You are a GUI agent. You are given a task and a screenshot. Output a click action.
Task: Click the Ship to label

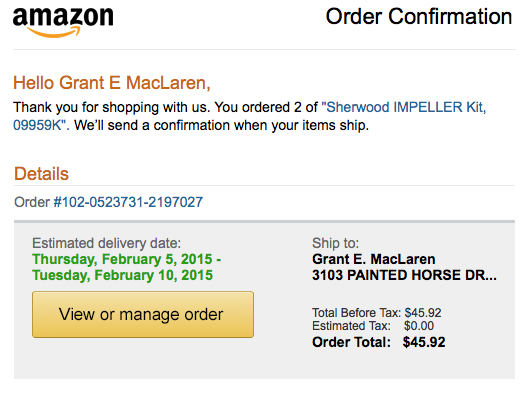335,243
